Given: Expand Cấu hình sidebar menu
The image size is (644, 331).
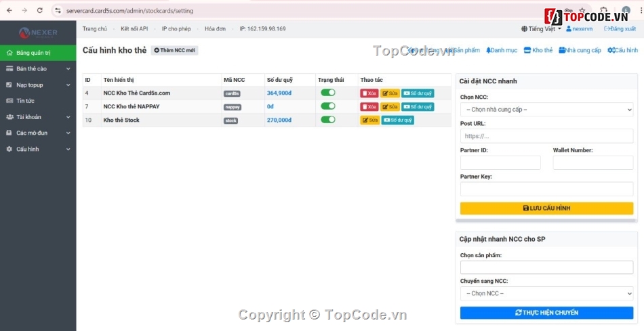Looking at the screenshot, I should 38,150.
